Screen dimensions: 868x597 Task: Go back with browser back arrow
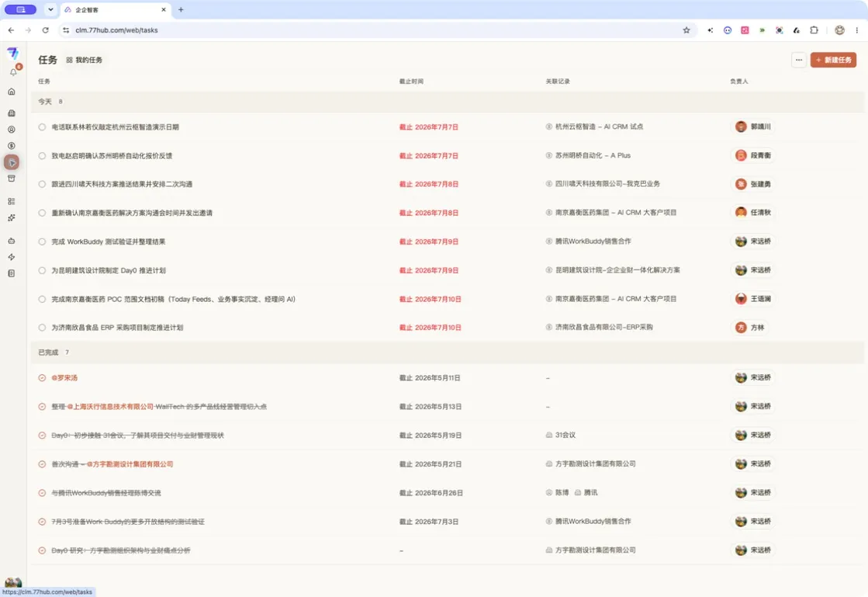[x=11, y=30]
